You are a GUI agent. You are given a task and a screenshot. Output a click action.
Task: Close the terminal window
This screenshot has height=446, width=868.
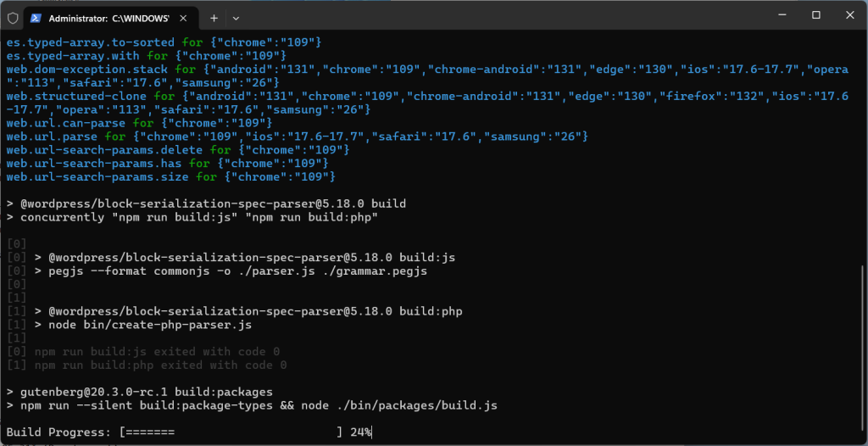(x=849, y=15)
